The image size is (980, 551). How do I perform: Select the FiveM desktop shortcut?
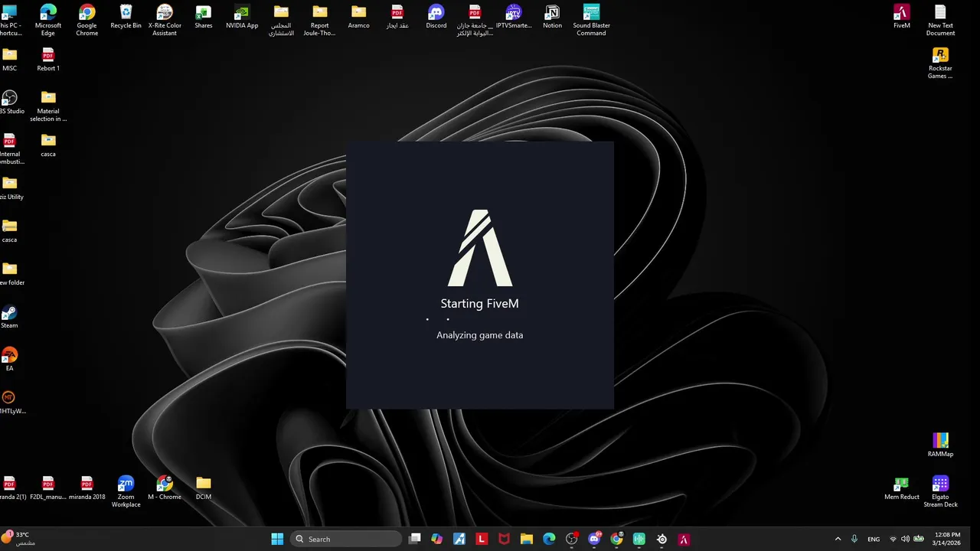pyautogui.click(x=902, y=17)
